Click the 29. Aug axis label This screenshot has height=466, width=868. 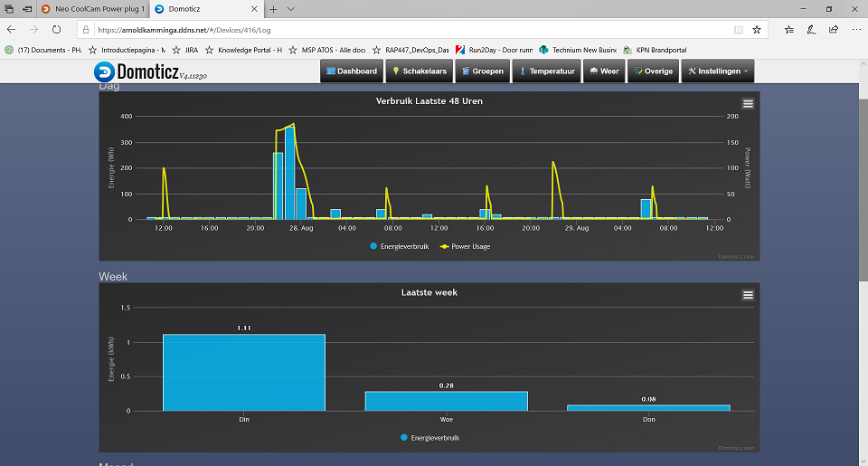click(x=577, y=228)
